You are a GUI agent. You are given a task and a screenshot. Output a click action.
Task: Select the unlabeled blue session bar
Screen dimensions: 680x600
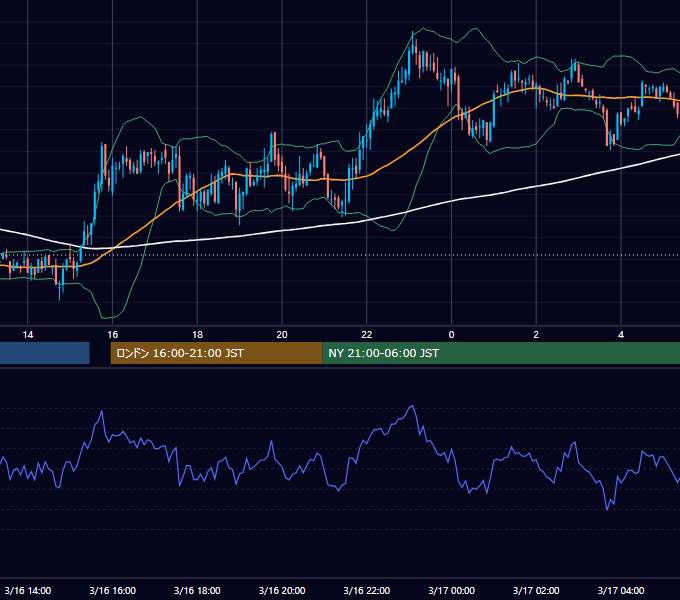click(x=45, y=353)
